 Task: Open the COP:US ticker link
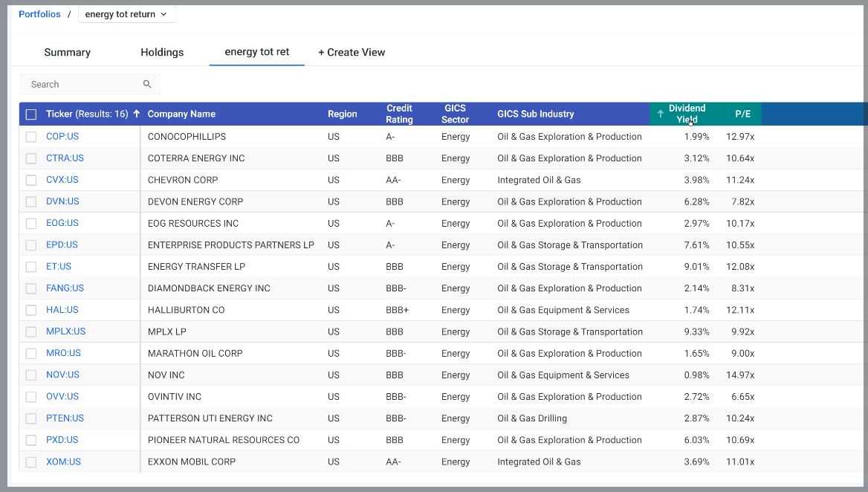pos(62,136)
